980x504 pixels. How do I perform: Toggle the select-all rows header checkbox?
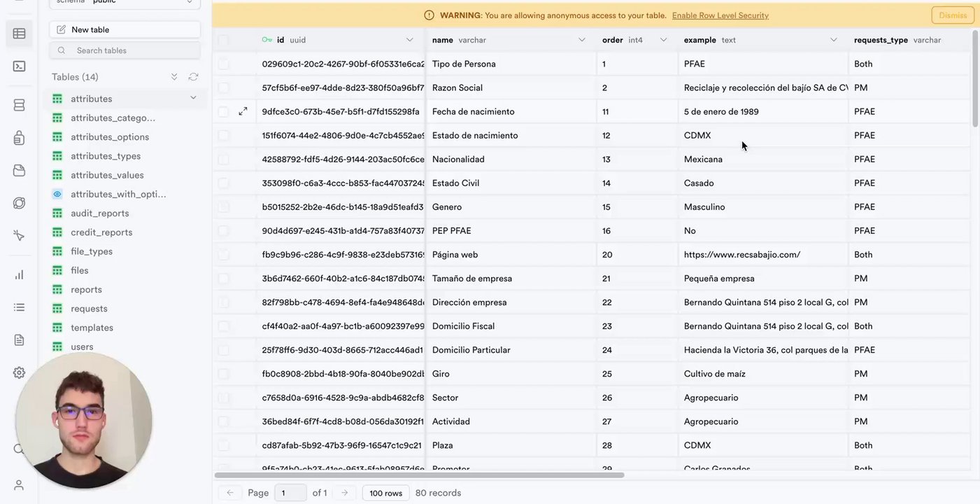tap(223, 40)
